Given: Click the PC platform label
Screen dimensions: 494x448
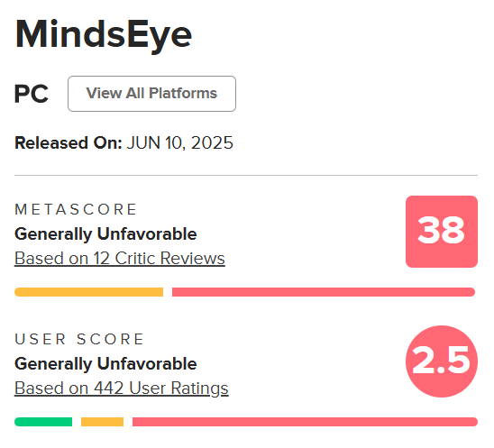Looking at the screenshot, I should point(32,94).
